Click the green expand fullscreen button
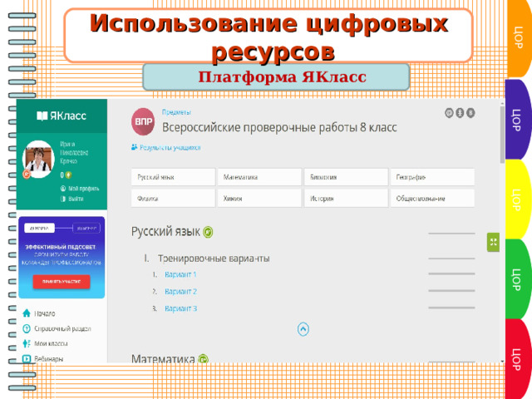 click(493, 242)
